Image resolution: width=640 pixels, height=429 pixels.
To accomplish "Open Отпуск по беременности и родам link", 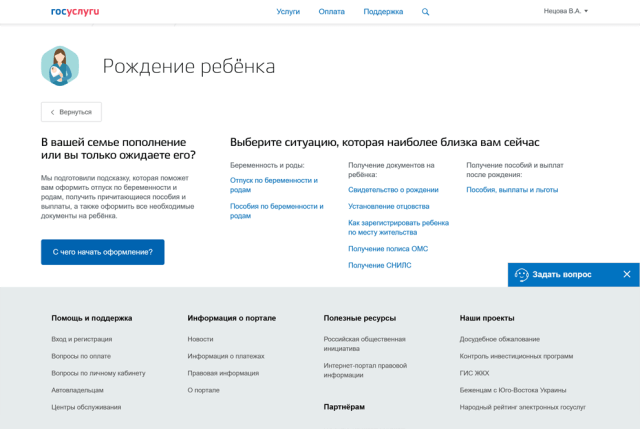I will [x=274, y=185].
